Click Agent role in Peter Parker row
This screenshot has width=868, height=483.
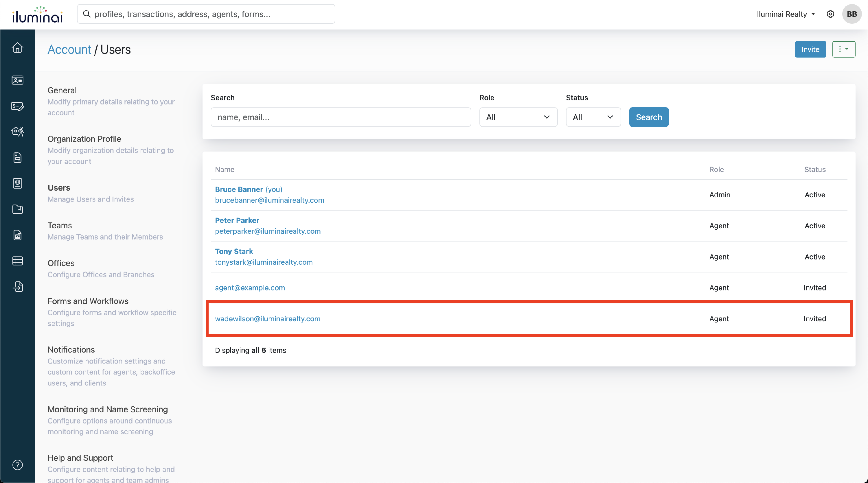[719, 226]
